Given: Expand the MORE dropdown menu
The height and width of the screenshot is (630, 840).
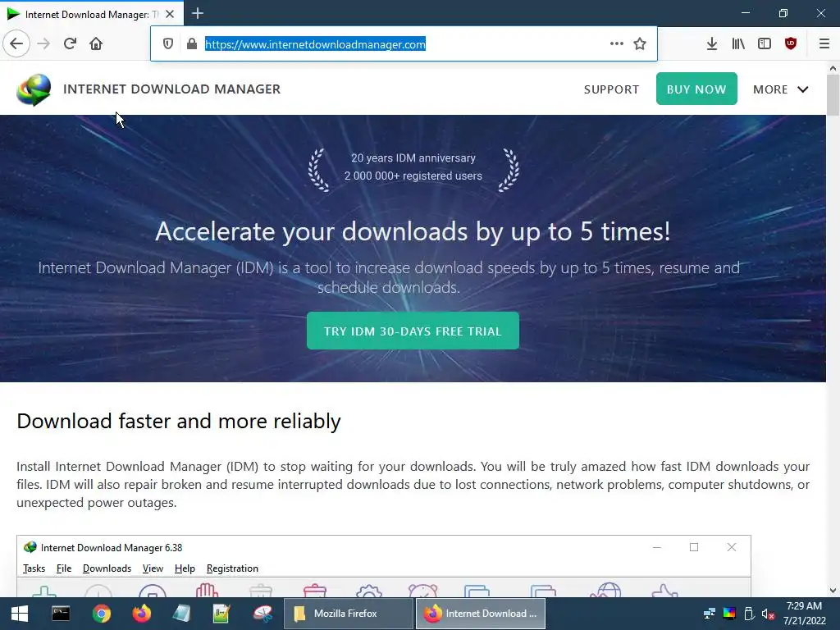Looking at the screenshot, I should click(x=781, y=89).
